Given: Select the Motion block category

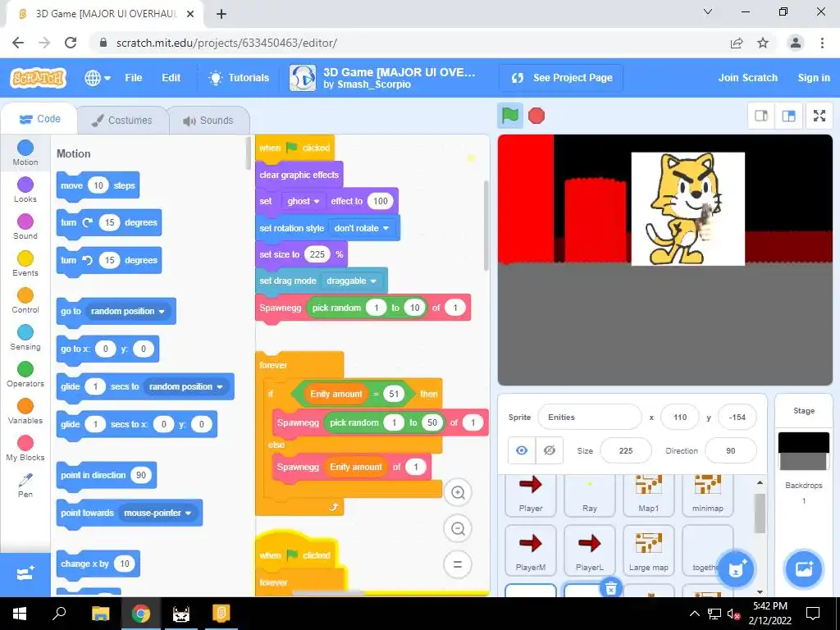Looking at the screenshot, I should pyautogui.click(x=25, y=153).
